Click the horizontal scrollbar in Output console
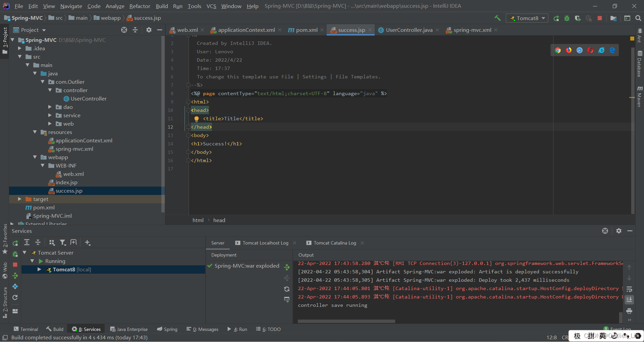The height and width of the screenshot is (342, 644). coord(346,321)
